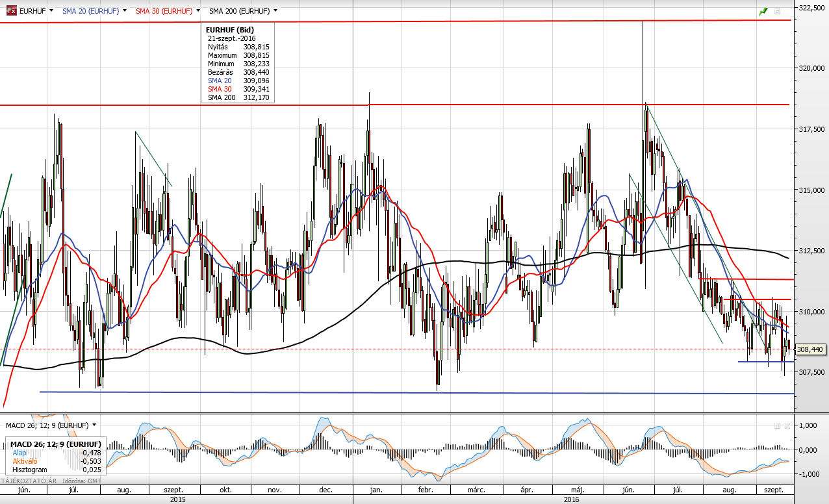Screen dimensions: 829x504
Task: Click the date 21-szept.-2016 in tooltip
Action: pyautogui.click(x=231, y=39)
